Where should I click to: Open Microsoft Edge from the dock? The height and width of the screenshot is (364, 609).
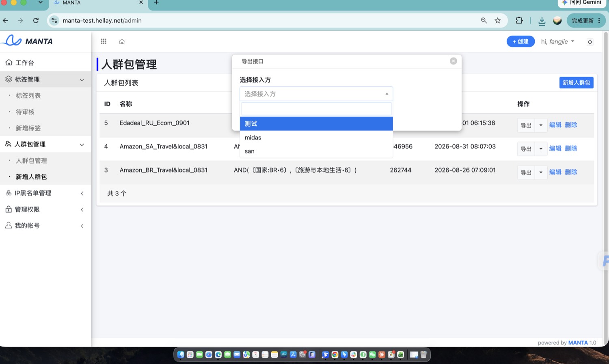tap(218, 355)
